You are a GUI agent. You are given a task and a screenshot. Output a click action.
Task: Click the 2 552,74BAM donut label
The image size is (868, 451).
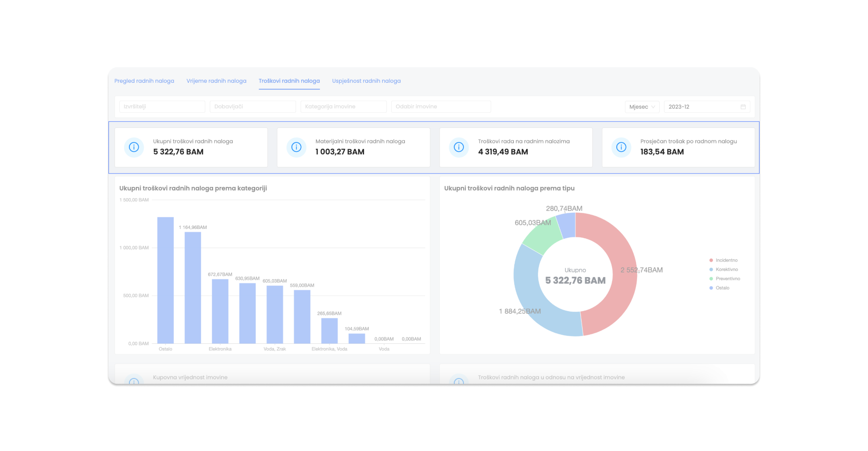pos(641,270)
